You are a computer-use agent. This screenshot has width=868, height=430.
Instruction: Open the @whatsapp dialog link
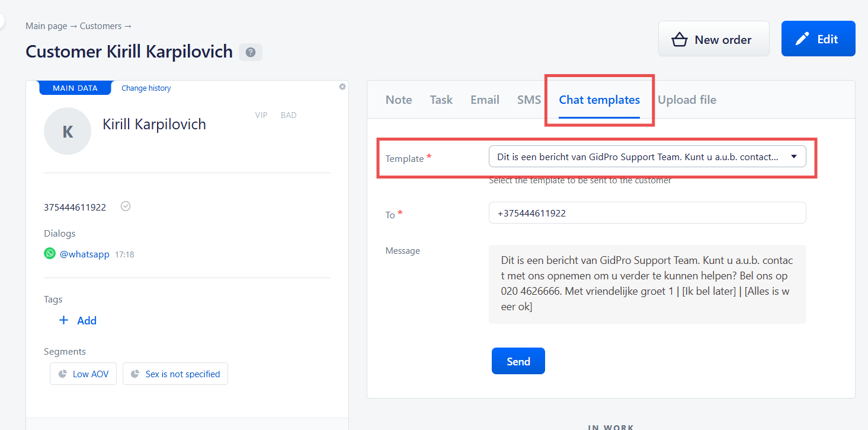tap(85, 254)
